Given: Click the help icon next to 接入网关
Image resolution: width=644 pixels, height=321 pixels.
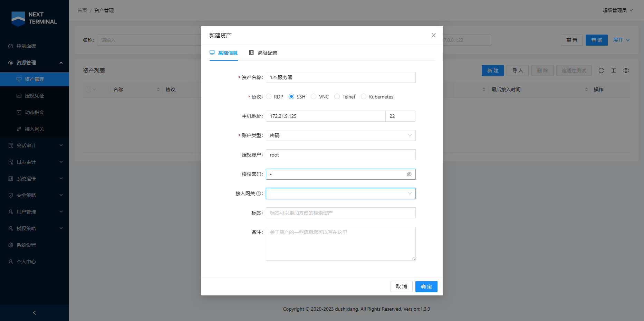Looking at the screenshot, I should point(259,193).
